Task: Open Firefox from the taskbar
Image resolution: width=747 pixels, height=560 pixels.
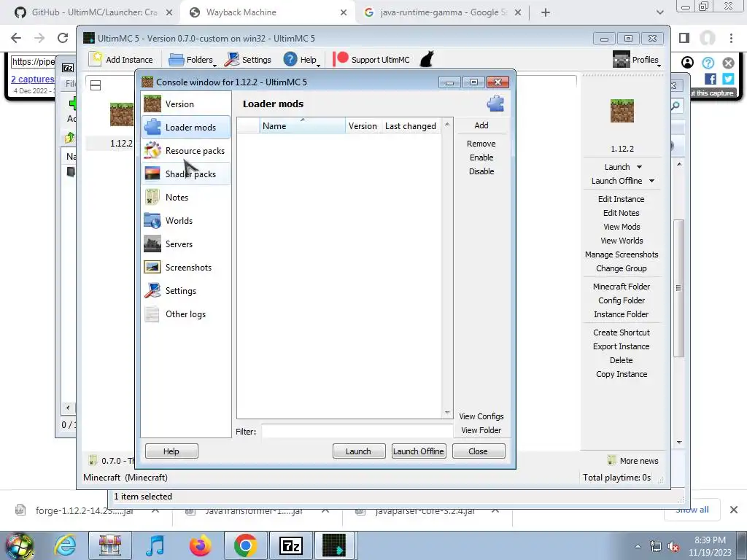Action: click(201, 545)
